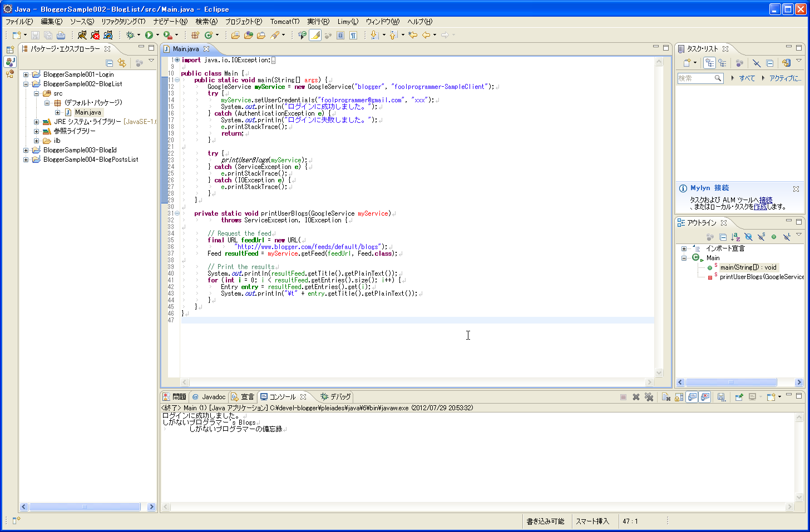Open リファクタリング(T) menu
The image size is (810, 532).
123,22
